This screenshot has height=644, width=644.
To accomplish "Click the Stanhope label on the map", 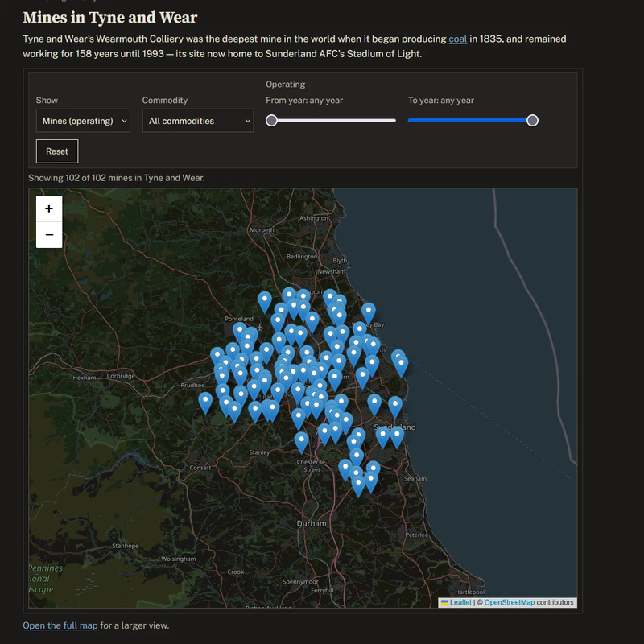I will [126, 546].
